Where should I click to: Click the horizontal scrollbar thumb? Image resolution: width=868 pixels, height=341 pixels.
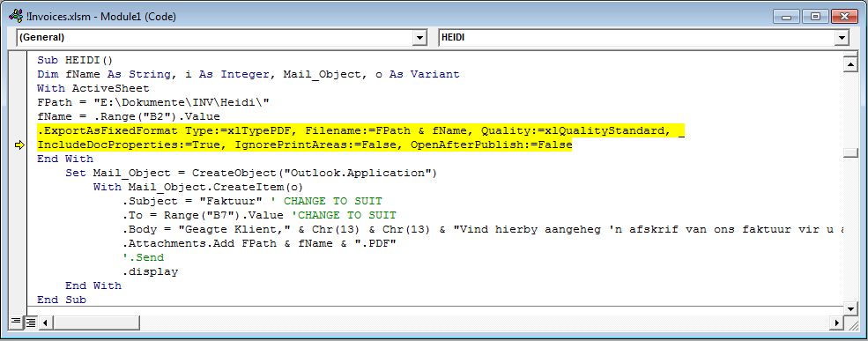click(x=96, y=322)
